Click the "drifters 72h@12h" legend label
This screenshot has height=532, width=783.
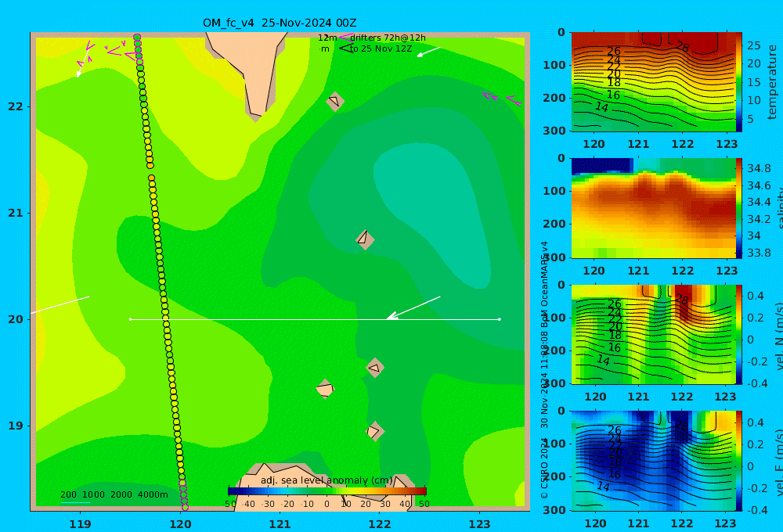[388, 38]
